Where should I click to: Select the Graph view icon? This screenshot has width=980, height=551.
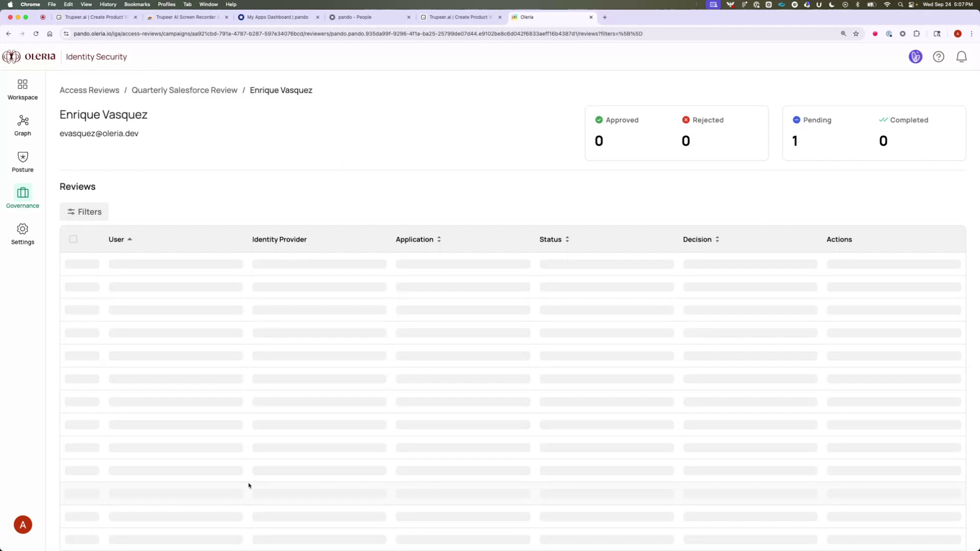point(22,125)
